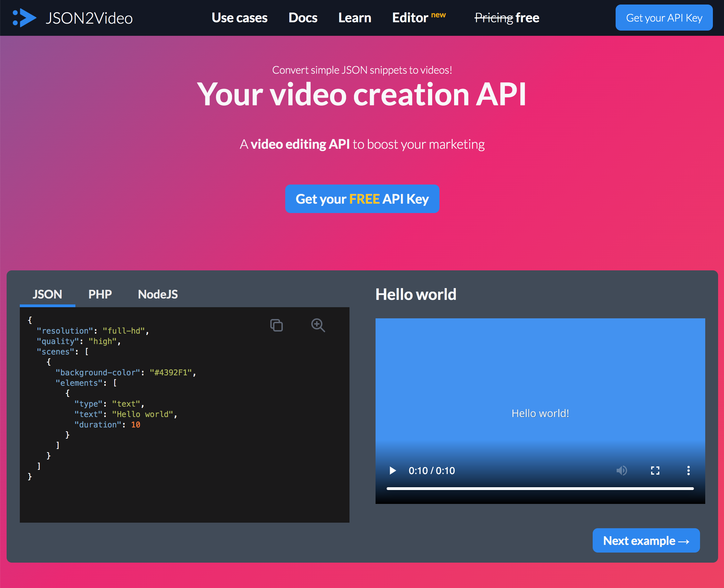Click the JSON2Video logo icon
This screenshot has width=724, height=588.
[25, 18]
